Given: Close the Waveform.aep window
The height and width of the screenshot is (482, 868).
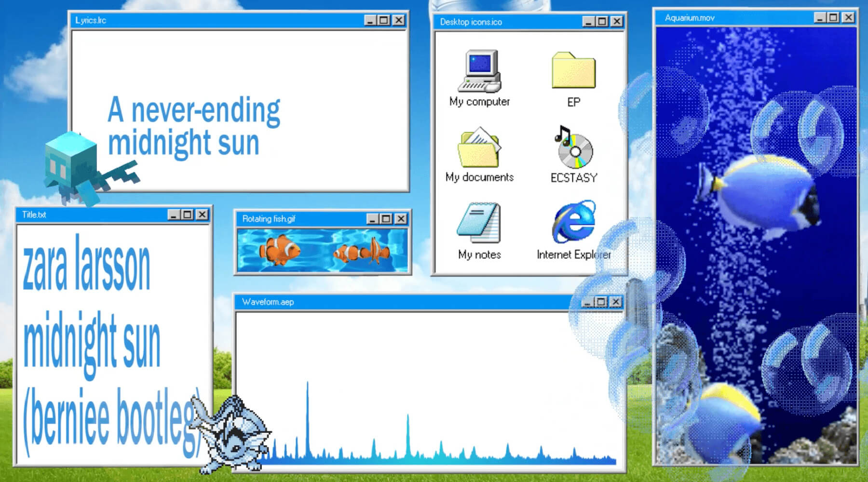Looking at the screenshot, I should pyautogui.click(x=615, y=302).
